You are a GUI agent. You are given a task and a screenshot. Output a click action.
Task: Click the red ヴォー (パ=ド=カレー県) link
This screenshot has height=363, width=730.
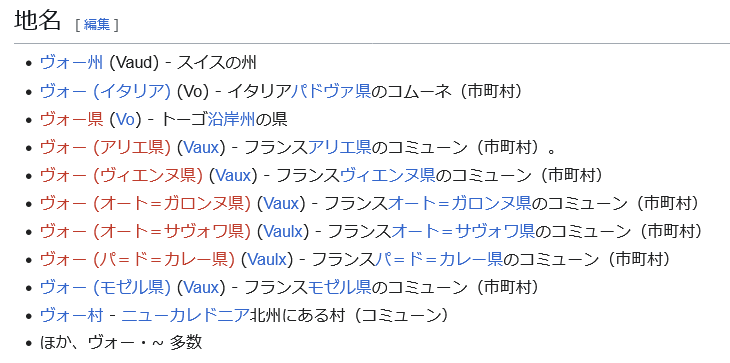click(x=137, y=259)
